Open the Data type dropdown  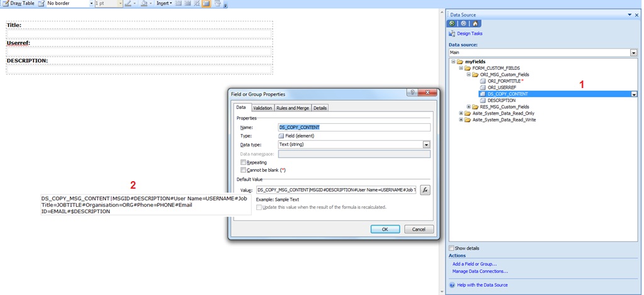(x=427, y=145)
